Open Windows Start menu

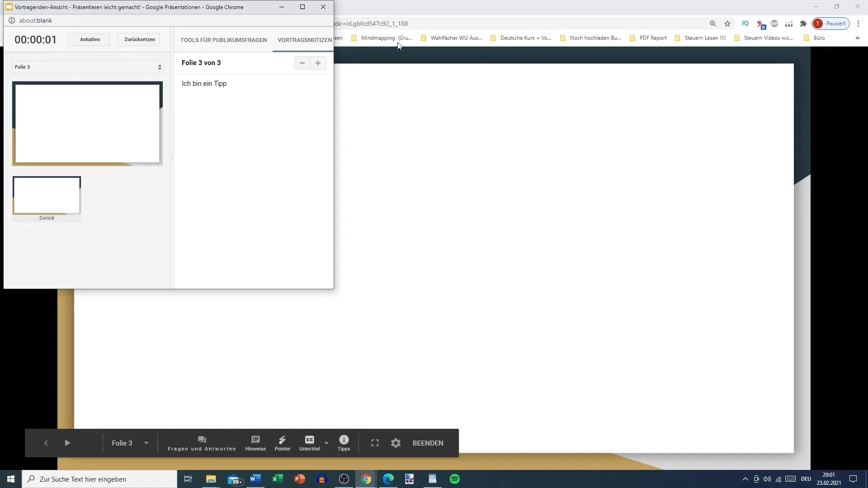tap(11, 479)
